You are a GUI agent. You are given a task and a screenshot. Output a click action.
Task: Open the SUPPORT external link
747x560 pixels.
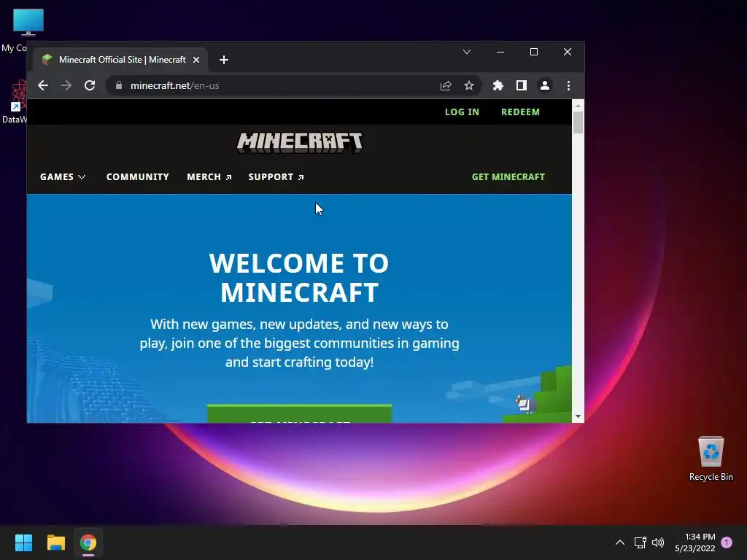pyautogui.click(x=276, y=177)
